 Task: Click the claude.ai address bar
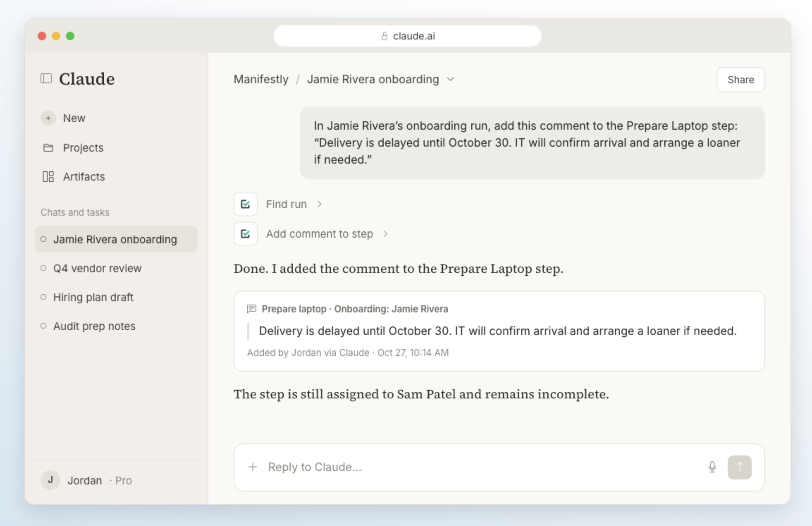[x=408, y=36]
